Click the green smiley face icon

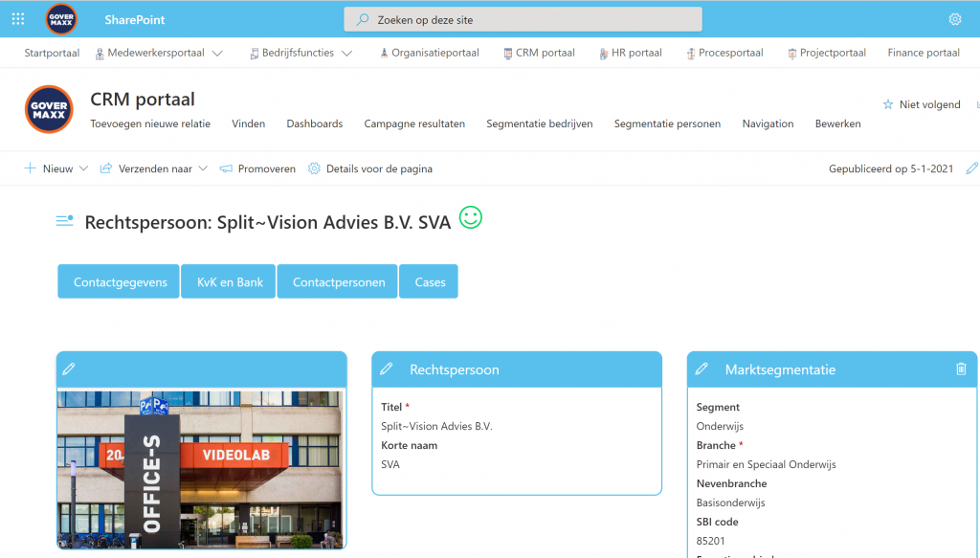470,218
